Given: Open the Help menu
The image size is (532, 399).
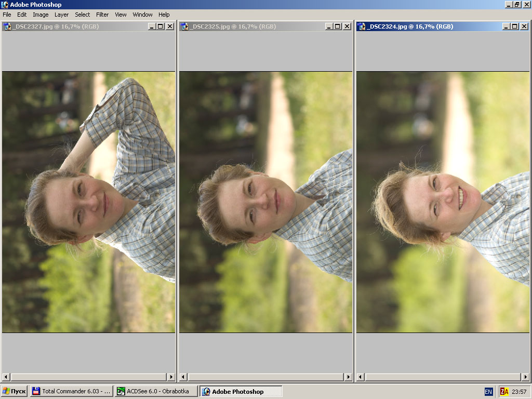Looking at the screenshot, I should pyautogui.click(x=164, y=15).
